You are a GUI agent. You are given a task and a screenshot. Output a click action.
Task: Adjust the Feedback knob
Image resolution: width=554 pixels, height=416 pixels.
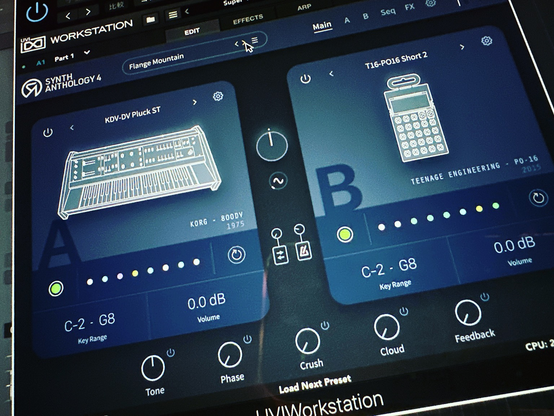pyautogui.click(x=468, y=312)
